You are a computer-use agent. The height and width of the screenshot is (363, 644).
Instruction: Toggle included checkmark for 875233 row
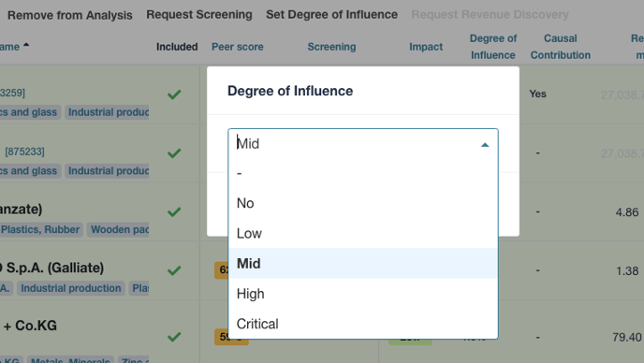[x=174, y=153]
